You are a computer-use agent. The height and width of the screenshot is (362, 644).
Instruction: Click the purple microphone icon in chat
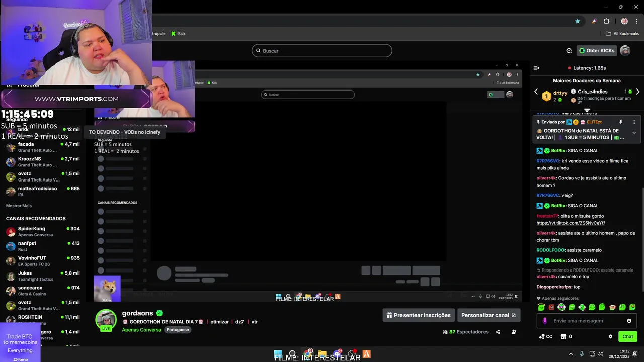[545, 321]
